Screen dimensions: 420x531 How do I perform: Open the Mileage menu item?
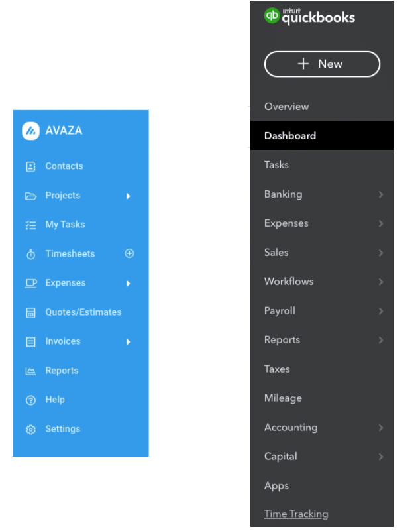[283, 398]
